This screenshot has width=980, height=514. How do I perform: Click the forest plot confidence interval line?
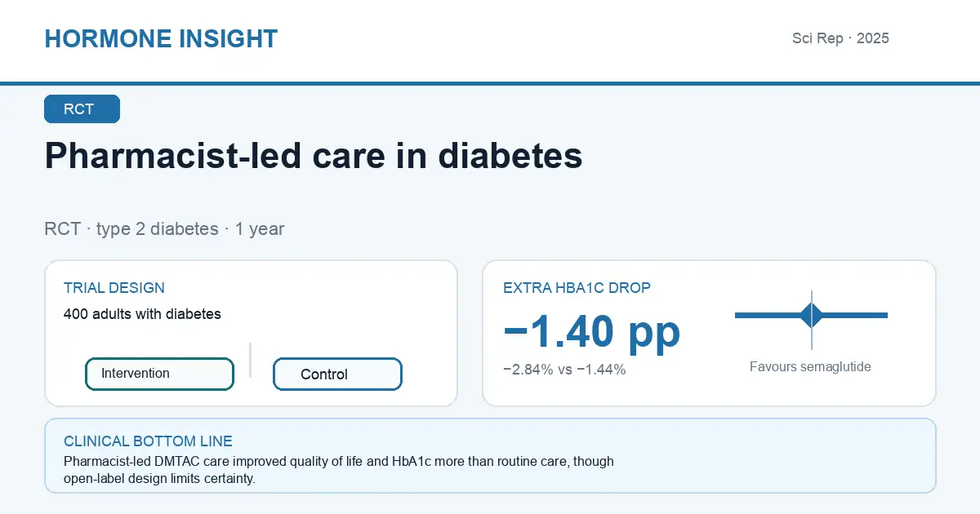811,315
